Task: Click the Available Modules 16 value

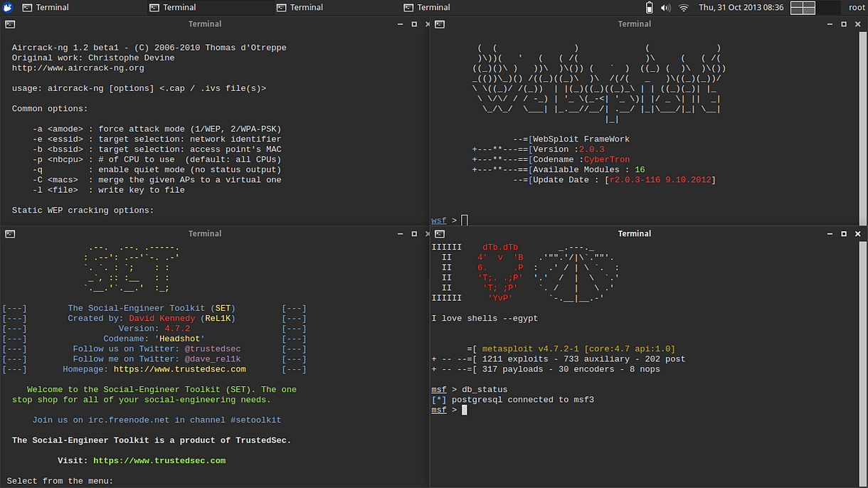Action: click(640, 170)
